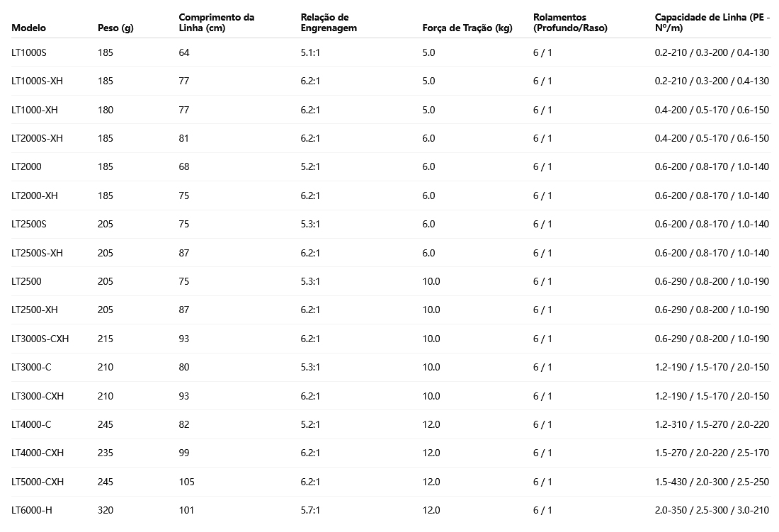Click the Modelo column header

click(29, 28)
